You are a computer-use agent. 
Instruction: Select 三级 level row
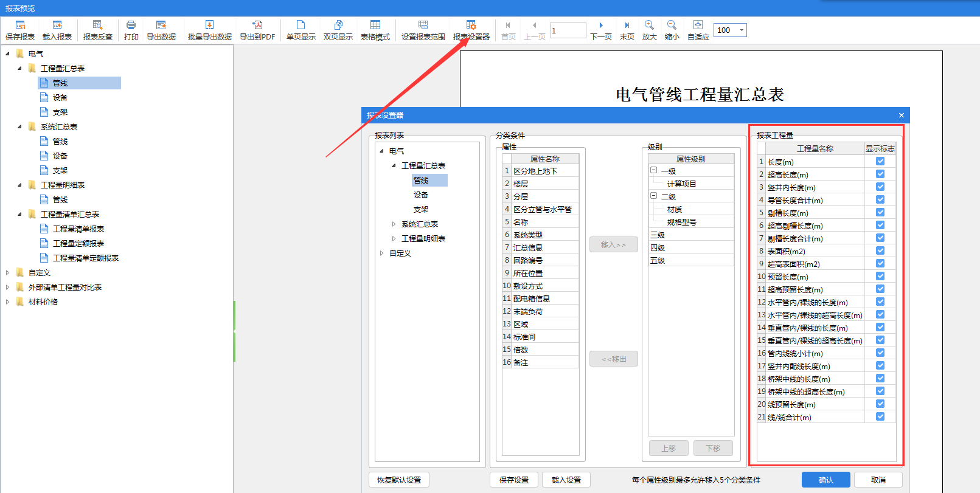click(x=692, y=235)
